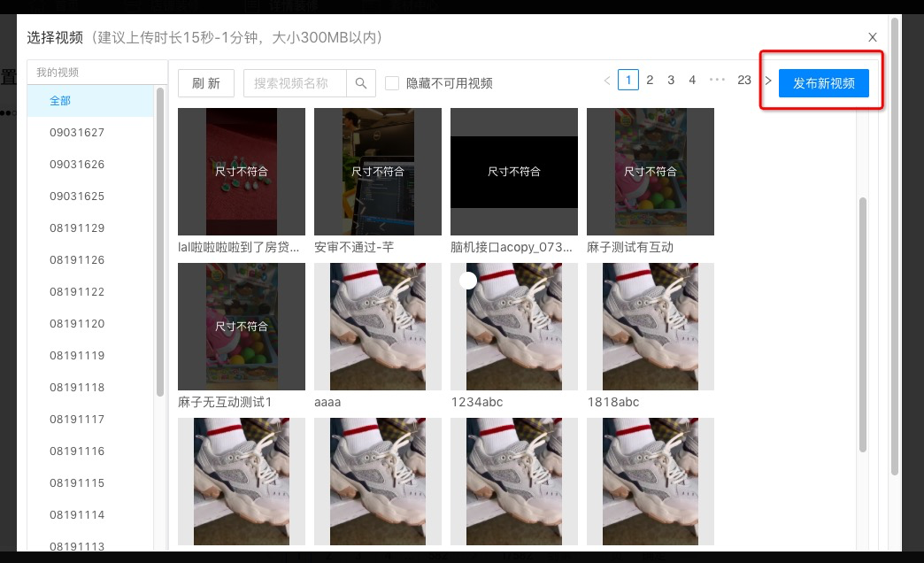Click the folder list scrollbar
This screenshot has height=563, width=924.
click(159, 242)
